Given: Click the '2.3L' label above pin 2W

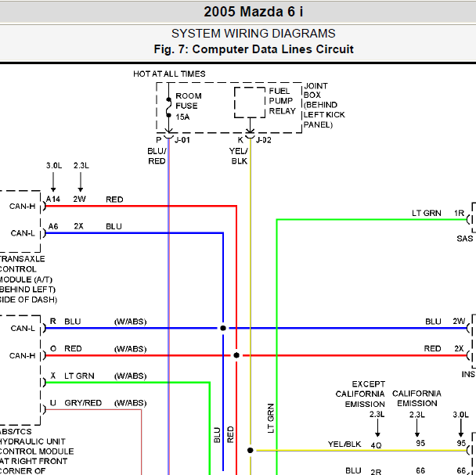Looking at the screenshot, I should click(x=81, y=165).
